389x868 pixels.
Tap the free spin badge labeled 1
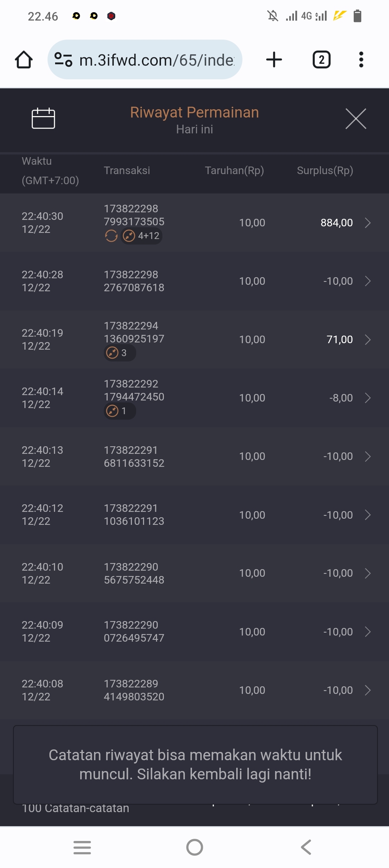(120, 411)
